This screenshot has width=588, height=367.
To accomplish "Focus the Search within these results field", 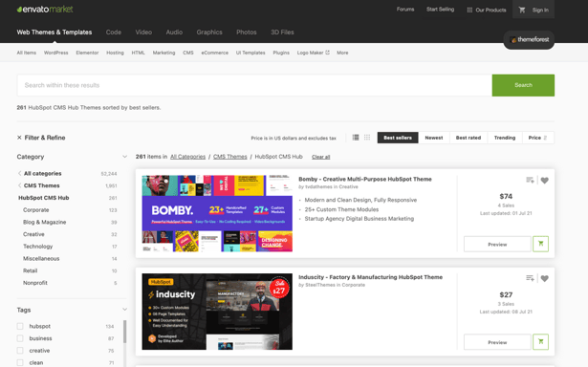I will tap(254, 85).
